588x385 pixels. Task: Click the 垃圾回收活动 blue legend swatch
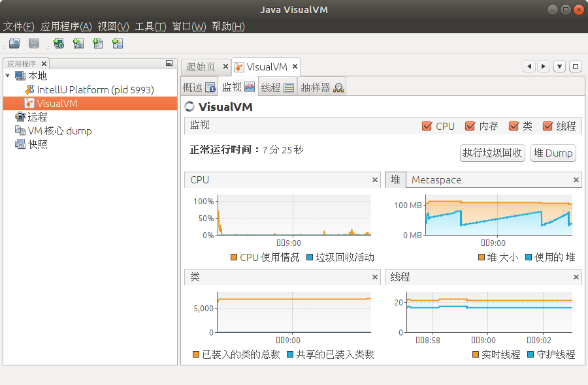click(x=310, y=257)
